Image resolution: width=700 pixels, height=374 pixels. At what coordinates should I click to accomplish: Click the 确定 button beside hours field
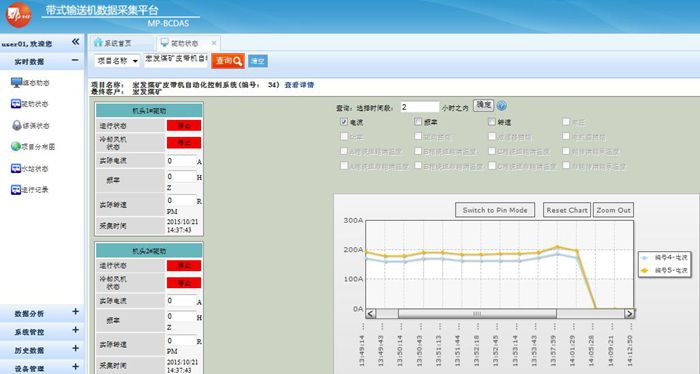(483, 105)
